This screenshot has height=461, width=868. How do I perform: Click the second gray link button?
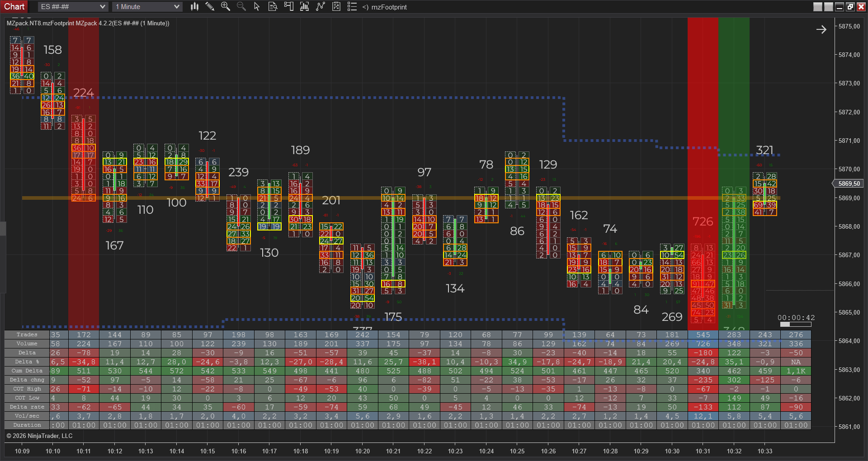tap(828, 7)
